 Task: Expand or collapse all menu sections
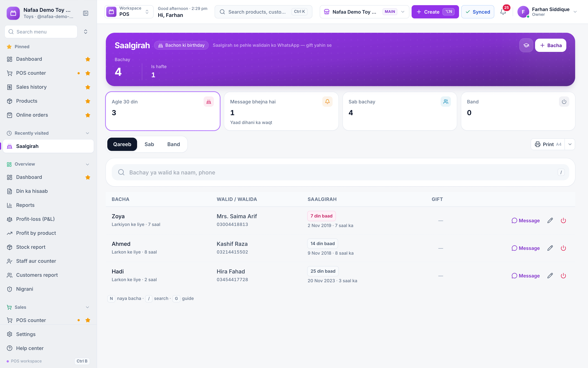[x=85, y=32]
